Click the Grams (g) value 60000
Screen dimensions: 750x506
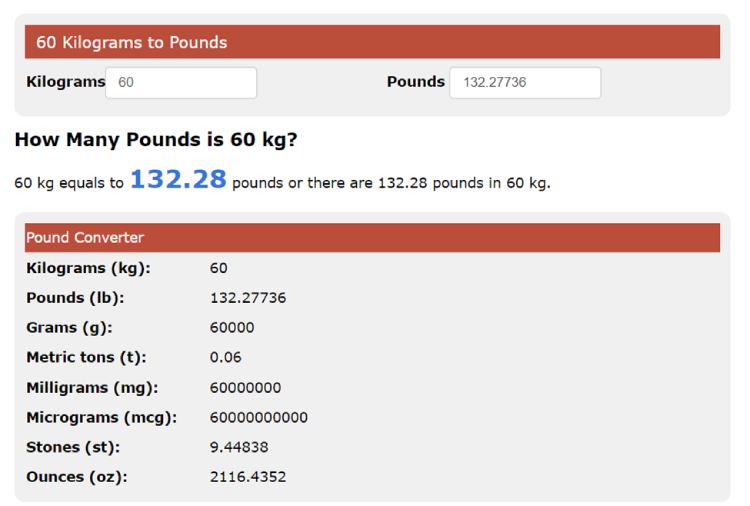[232, 328]
